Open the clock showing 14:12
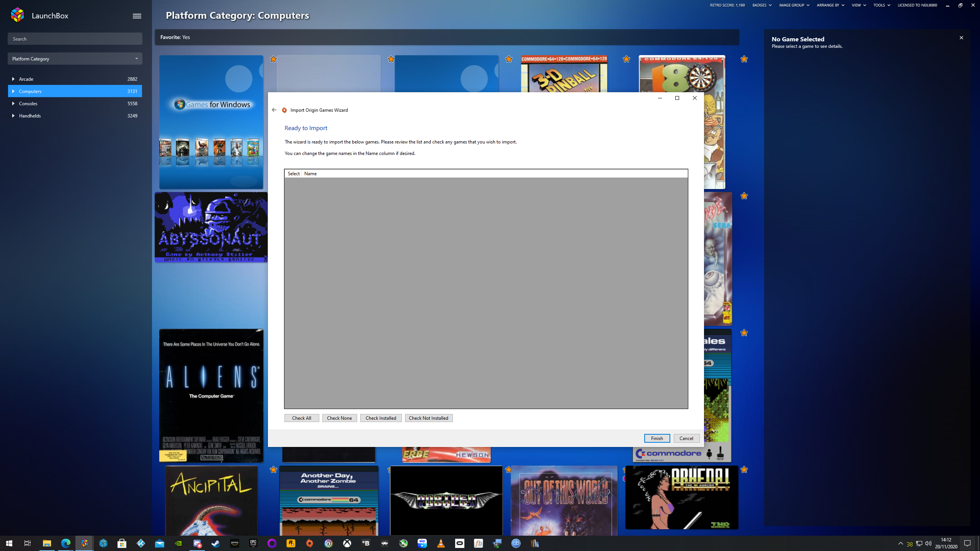 click(946, 543)
